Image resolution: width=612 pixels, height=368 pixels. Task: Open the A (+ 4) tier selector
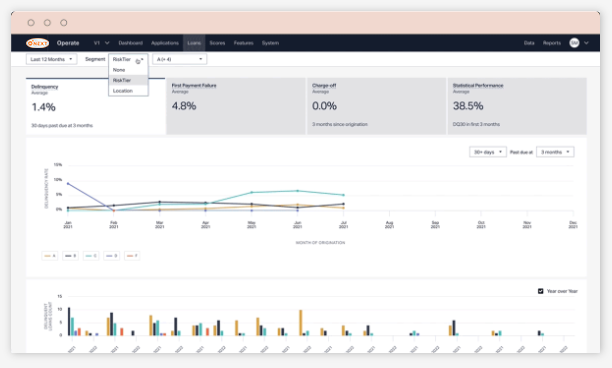tap(180, 59)
